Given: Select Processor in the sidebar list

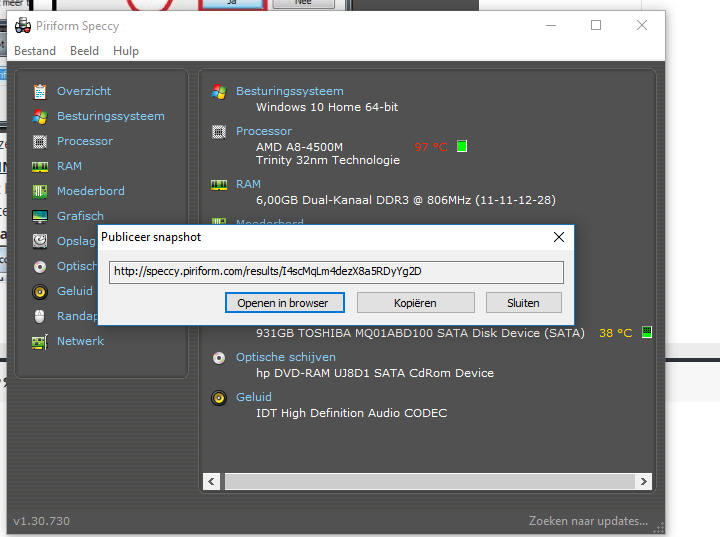Looking at the screenshot, I should (x=85, y=141).
